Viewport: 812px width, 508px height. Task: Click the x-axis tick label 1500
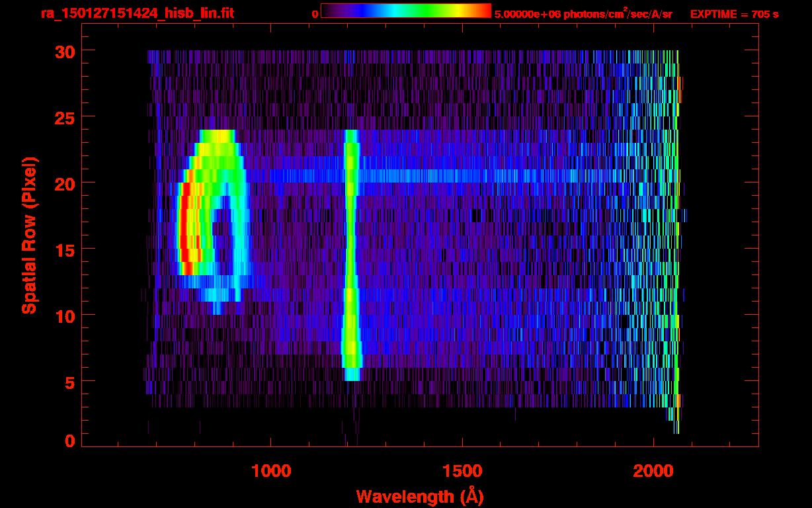tap(462, 471)
